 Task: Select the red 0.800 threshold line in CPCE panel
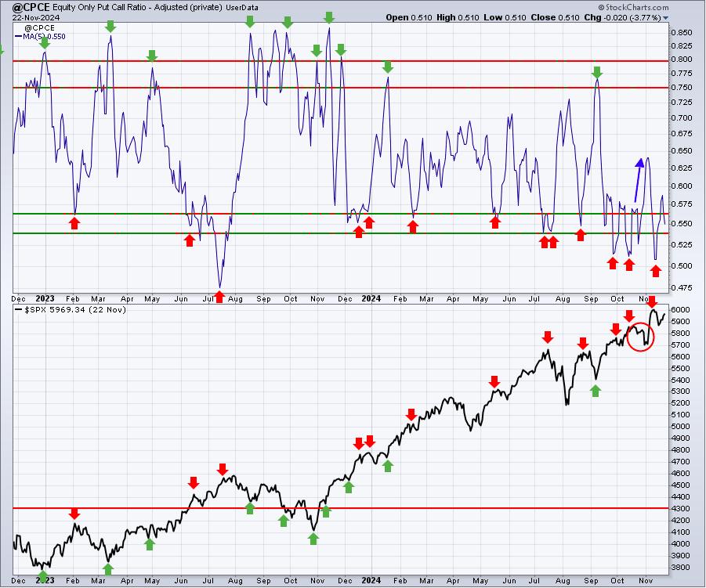click(340, 61)
